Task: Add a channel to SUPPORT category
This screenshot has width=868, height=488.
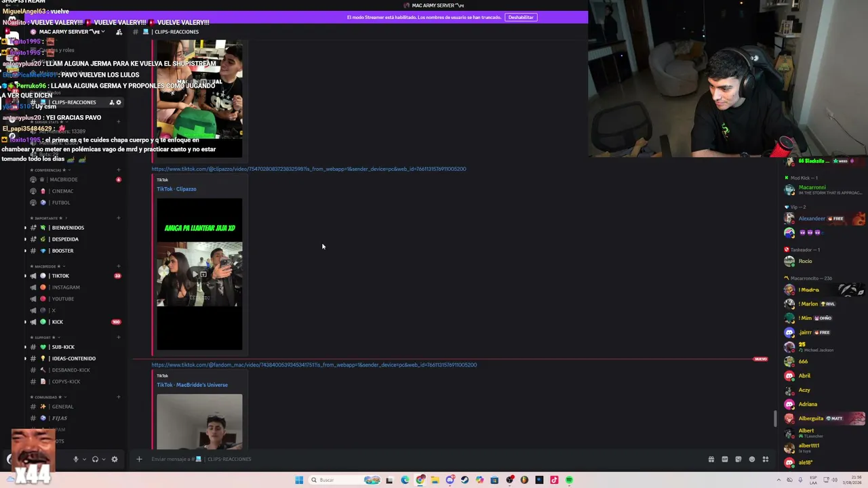Action: (119, 338)
